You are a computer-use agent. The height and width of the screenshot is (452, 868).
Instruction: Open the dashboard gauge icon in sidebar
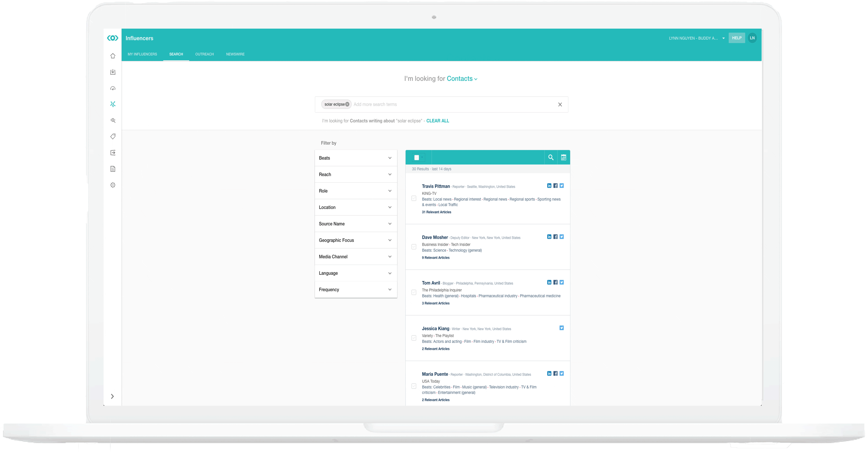113,88
